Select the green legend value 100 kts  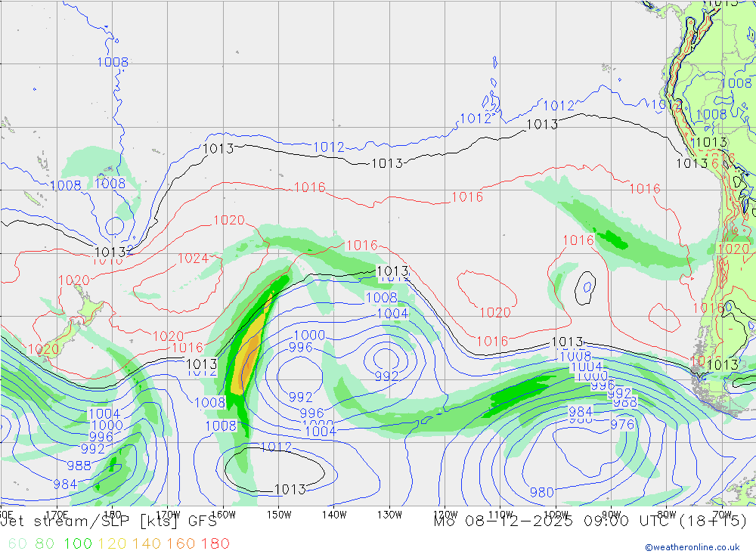[78, 544]
